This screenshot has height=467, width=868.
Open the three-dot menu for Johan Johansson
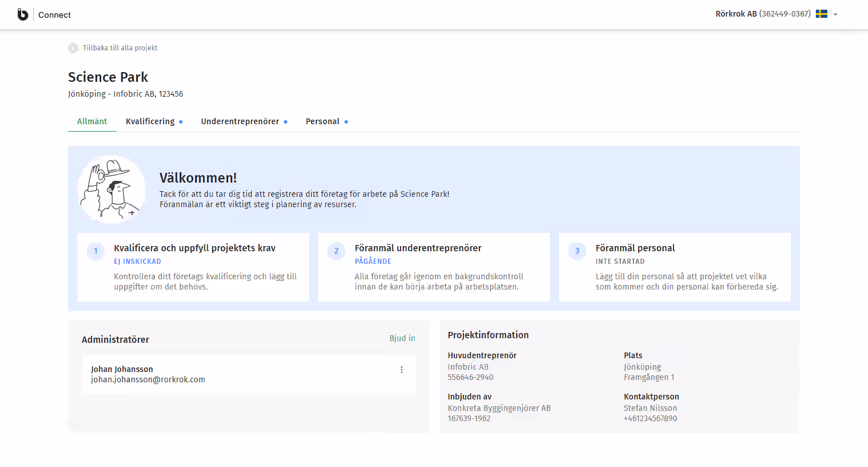[402, 370]
